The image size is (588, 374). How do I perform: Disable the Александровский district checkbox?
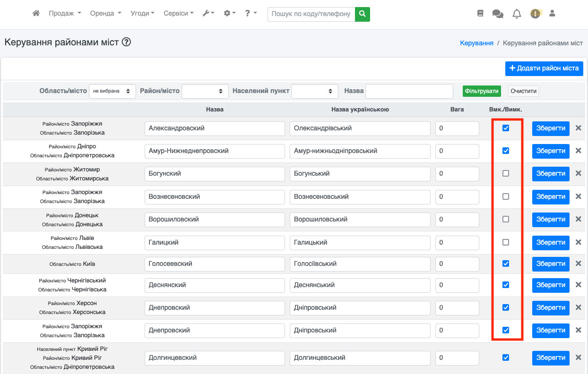point(506,128)
